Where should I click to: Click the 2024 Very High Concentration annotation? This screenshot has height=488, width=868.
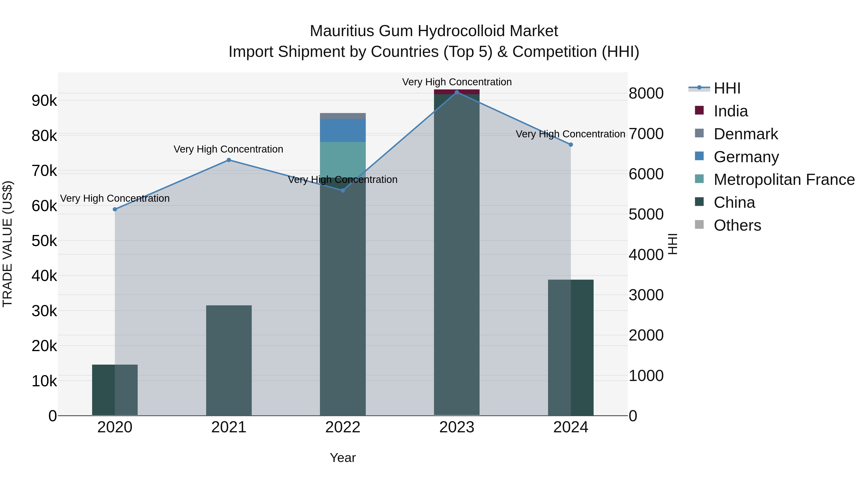[570, 134]
